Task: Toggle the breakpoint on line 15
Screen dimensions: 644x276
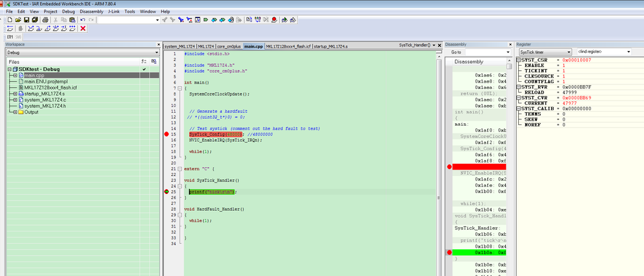Action: [x=166, y=134]
